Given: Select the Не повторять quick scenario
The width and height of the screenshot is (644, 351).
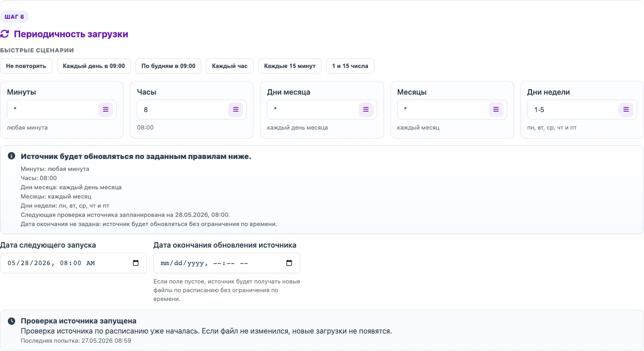Looking at the screenshot, I should [26, 66].
